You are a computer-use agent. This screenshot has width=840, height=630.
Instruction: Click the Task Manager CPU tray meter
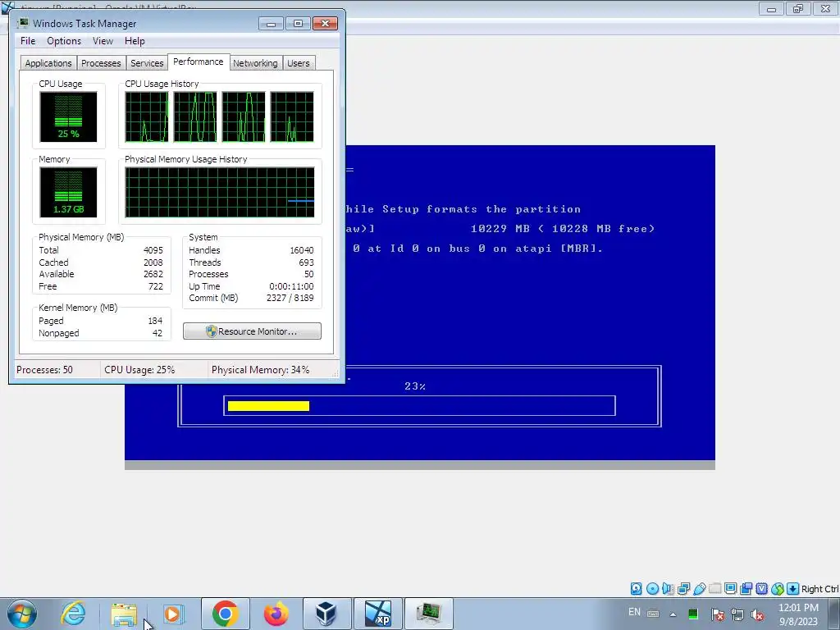coord(692,614)
